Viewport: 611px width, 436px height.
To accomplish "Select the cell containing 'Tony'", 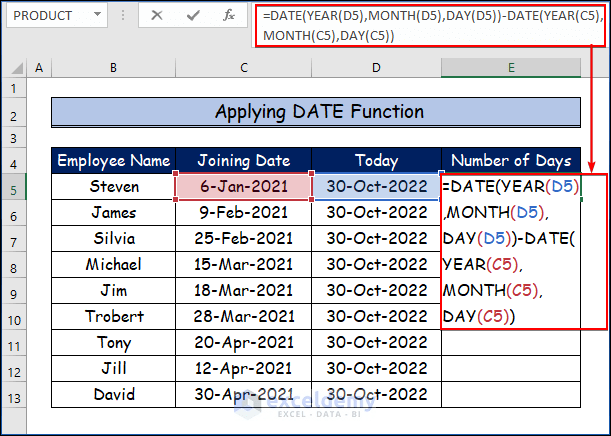I will coord(113,342).
